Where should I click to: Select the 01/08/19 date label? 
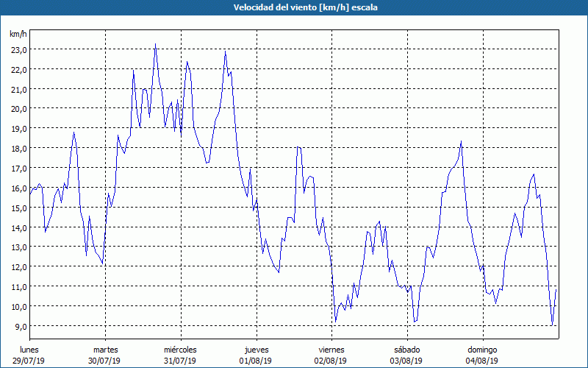[255, 361]
